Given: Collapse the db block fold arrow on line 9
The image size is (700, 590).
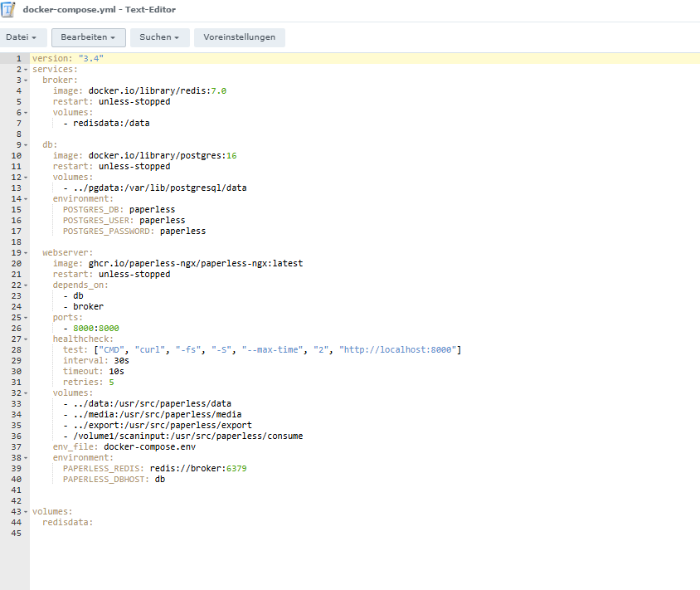Looking at the screenshot, I should coord(26,145).
